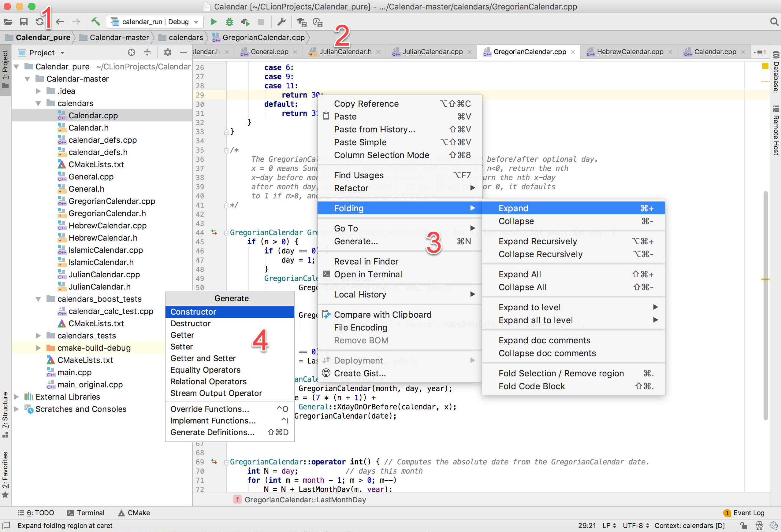The height and width of the screenshot is (532, 781).
Task: Expand the calendars_tests folder
Action: [38, 335]
